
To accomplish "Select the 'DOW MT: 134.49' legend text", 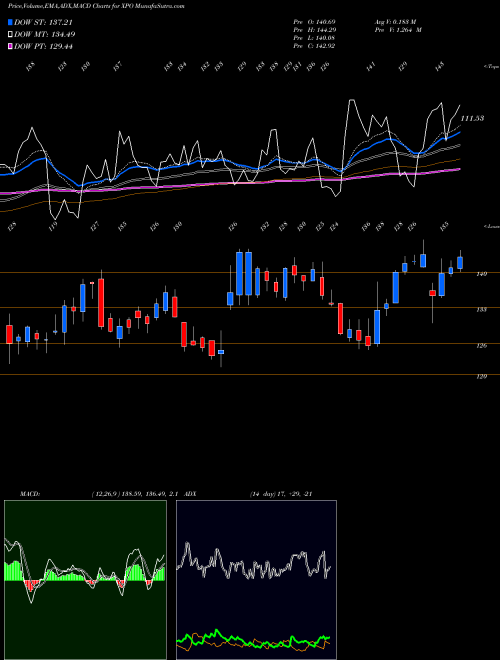I will [45, 35].
